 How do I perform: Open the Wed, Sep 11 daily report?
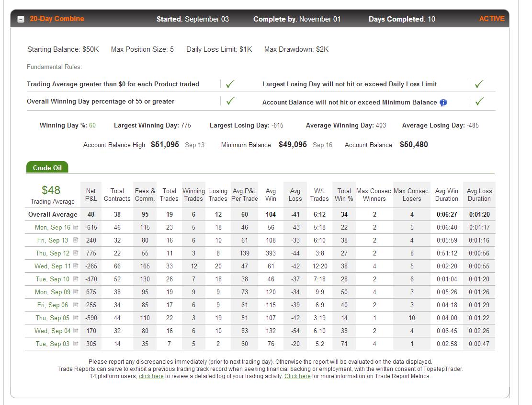pyautogui.click(x=53, y=266)
